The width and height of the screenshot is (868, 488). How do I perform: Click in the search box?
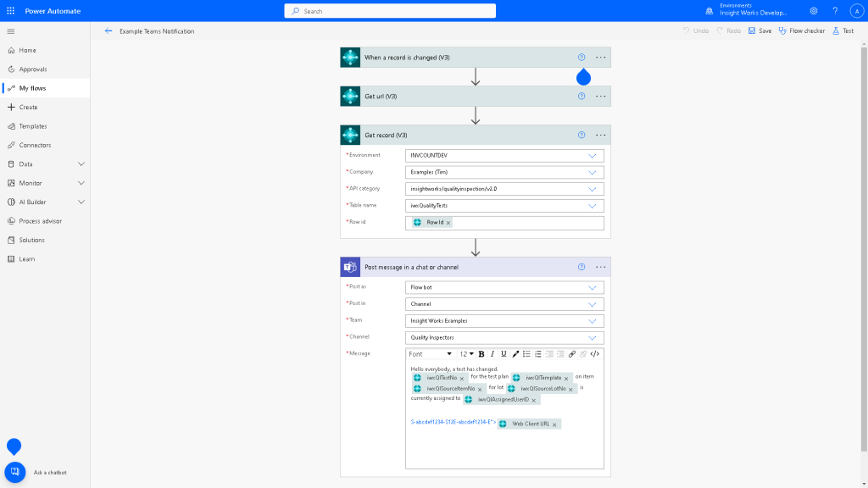(x=390, y=11)
